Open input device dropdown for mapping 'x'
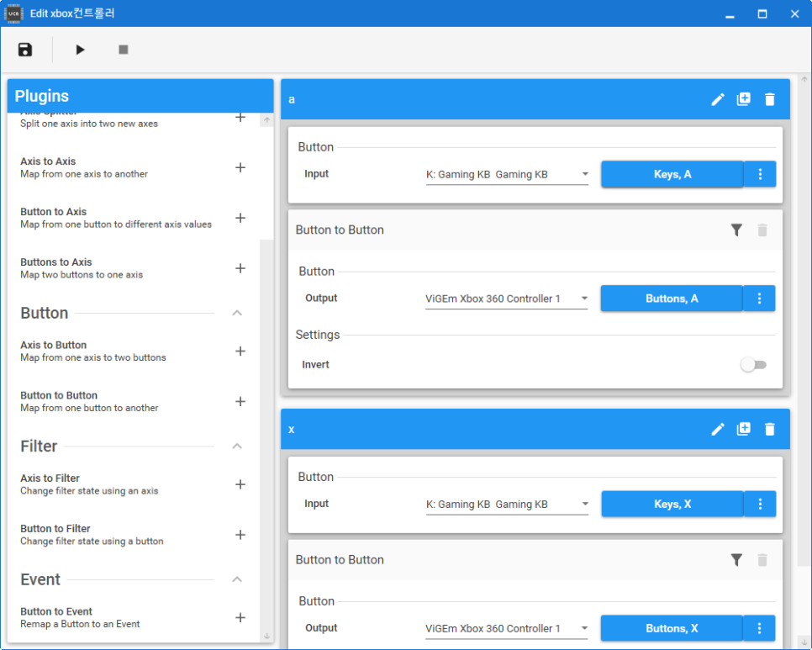812x650 pixels. tap(507, 505)
